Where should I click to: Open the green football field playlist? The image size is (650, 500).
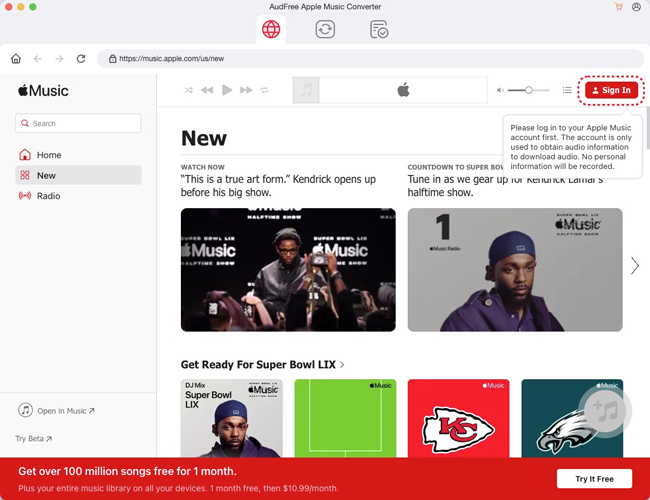pyautogui.click(x=345, y=418)
